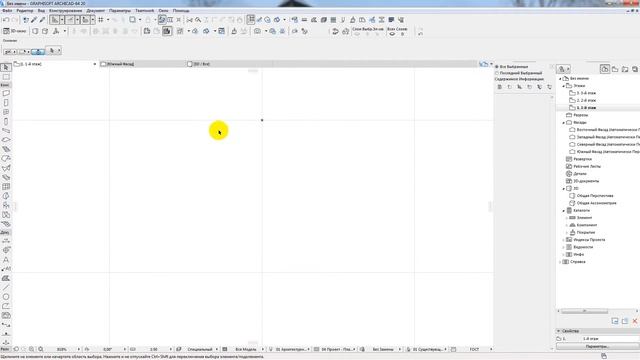Open the Помощь menu

tap(181, 11)
